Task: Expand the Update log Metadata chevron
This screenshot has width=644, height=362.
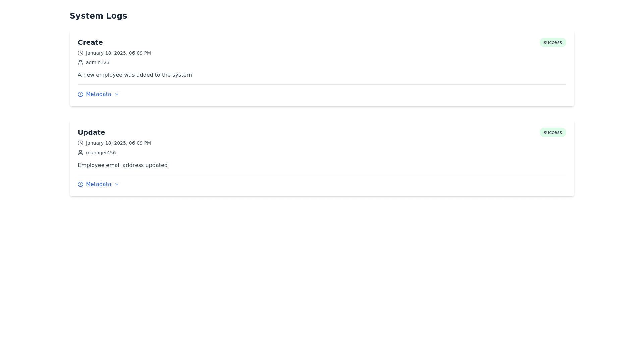Action: [117, 184]
